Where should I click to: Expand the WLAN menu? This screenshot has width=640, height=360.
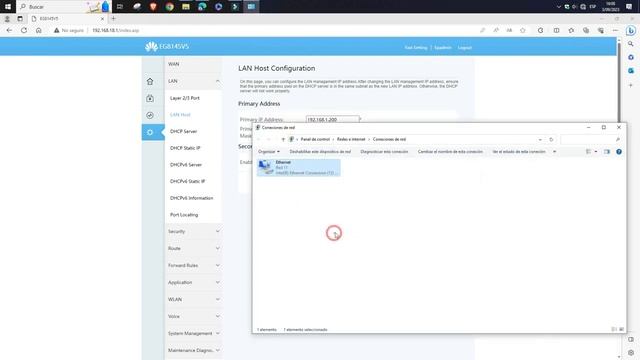[193, 299]
